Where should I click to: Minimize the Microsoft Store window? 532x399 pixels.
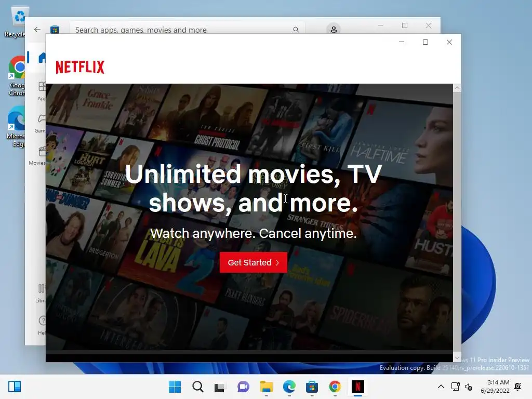tap(381, 25)
